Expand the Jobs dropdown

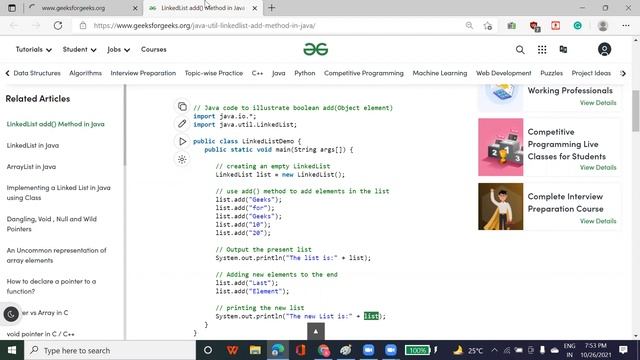[118, 49]
